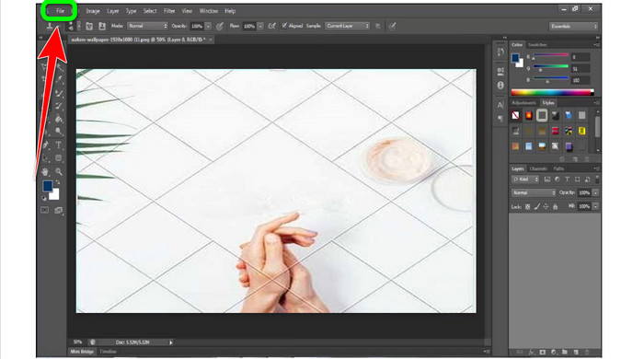This screenshot has height=359, width=644.
Task: Toggle pressure for size icon
Action: 392,27
